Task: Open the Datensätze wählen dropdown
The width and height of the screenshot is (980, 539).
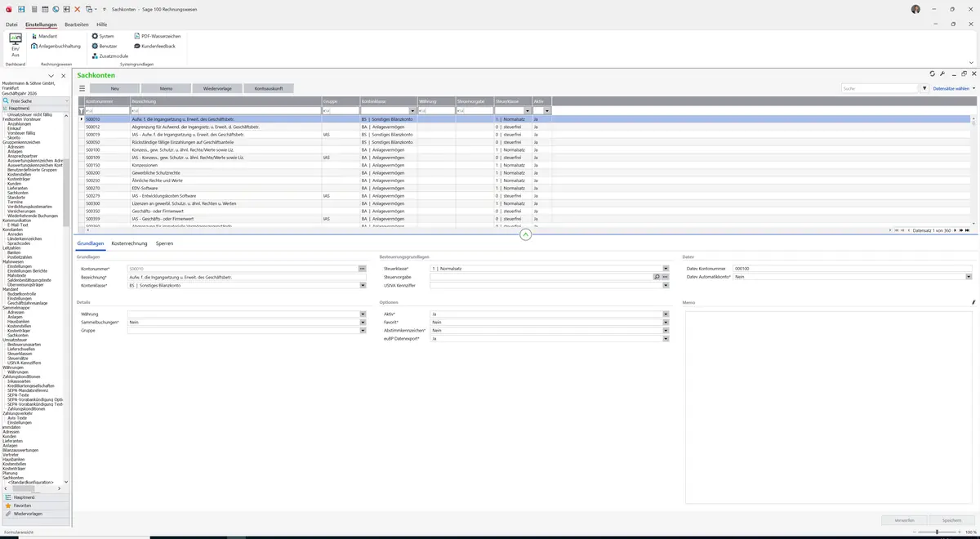Action: click(x=953, y=88)
